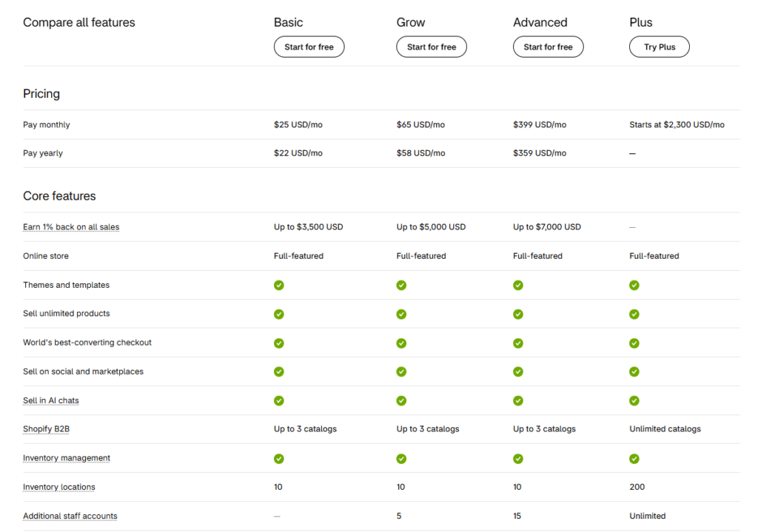
Task: Click the Grow checkmark for Themes and templates
Action: (401, 285)
